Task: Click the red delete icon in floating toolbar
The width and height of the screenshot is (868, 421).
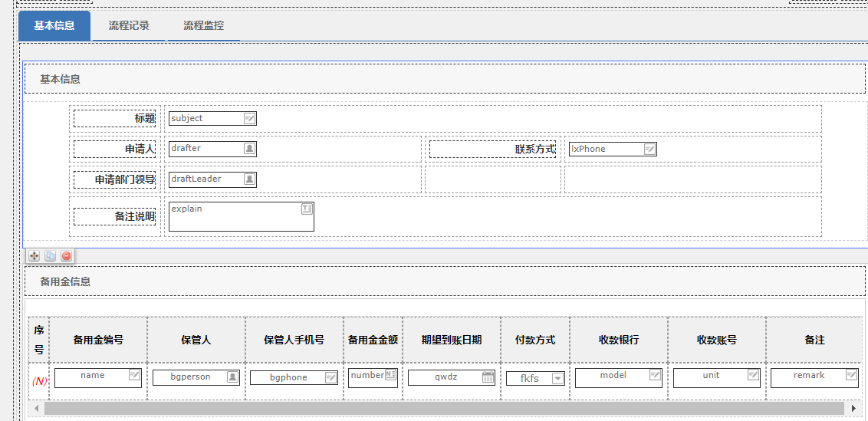Action: (67, 256)
